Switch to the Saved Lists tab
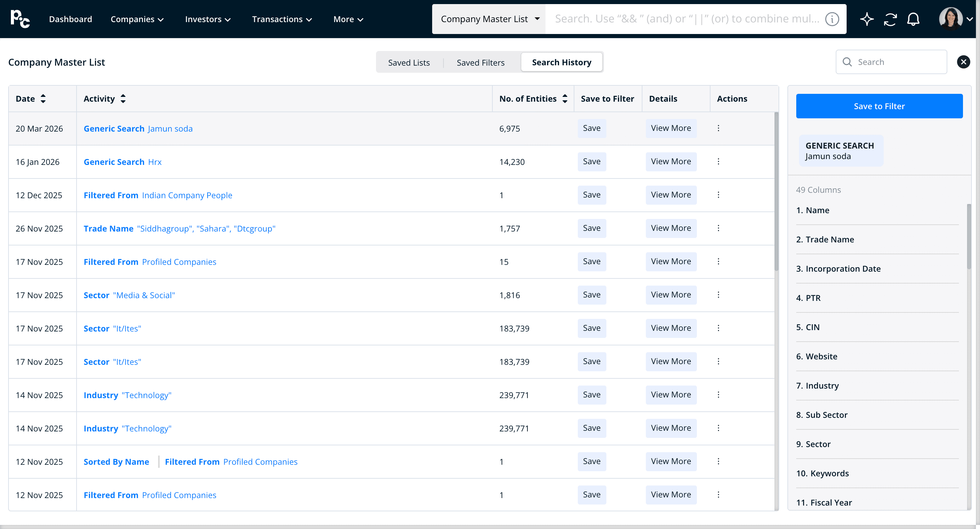The image size is (980, 529). pyautogui.click(x=409, y=62)
